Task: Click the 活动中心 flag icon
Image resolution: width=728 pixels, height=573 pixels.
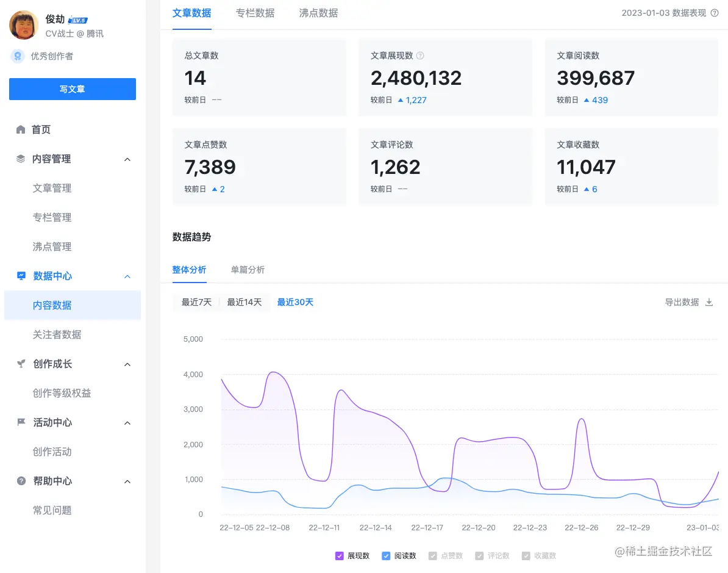Action: pos(21,422)
